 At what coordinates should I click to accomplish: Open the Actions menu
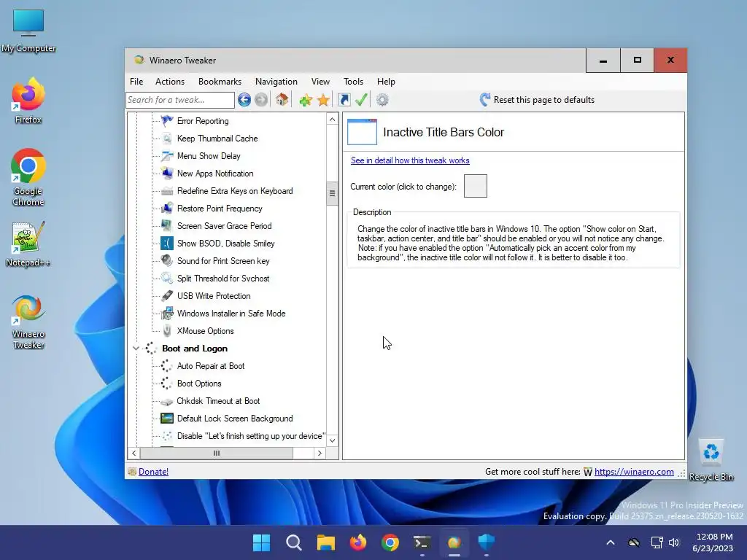click(169, 82)
